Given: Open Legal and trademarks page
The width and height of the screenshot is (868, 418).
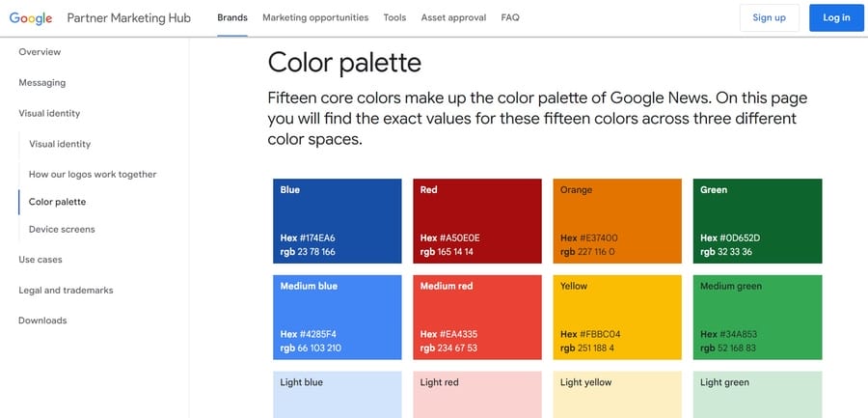Looking at the screenshot, I should (x=66, y=290).
